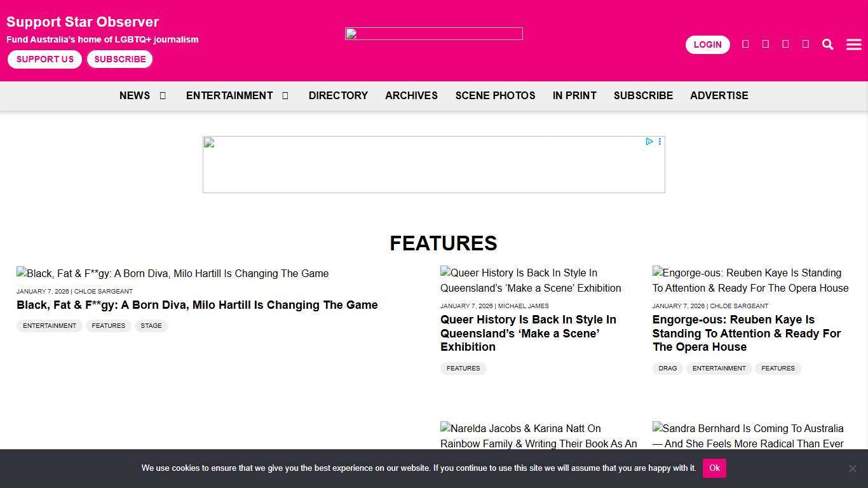Dismiss the cookie notice via its X icon
Viewport: 868px width, 488px height.
853,468
